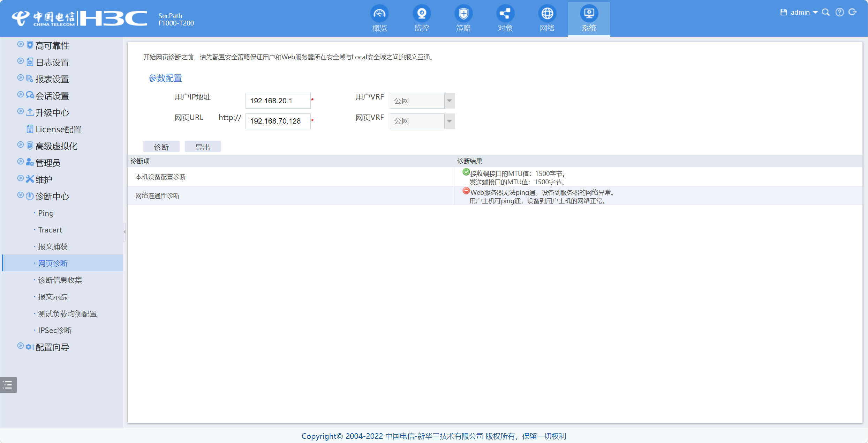
Task: Open the help question mark icon
Action: pyautogui.click(x=839, y=13)
